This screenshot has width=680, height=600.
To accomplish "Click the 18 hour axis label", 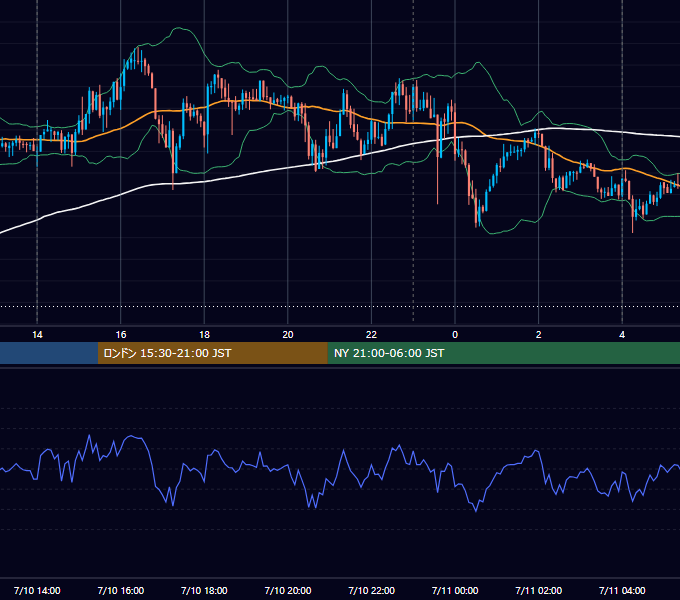I will point(204,335).
